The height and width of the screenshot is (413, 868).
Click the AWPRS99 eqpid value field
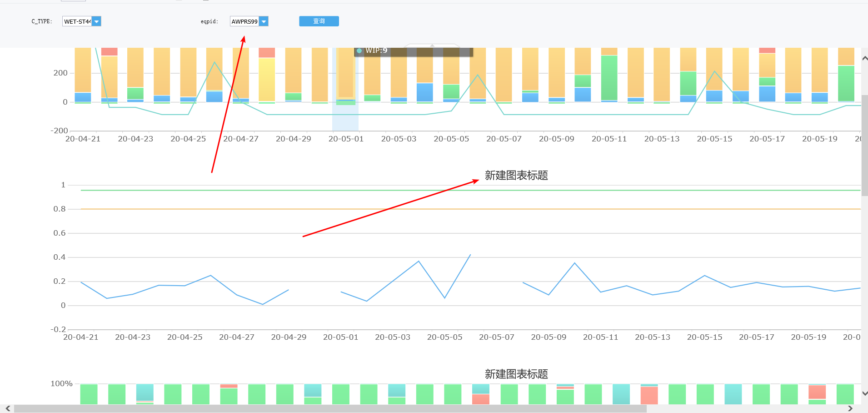244,21
